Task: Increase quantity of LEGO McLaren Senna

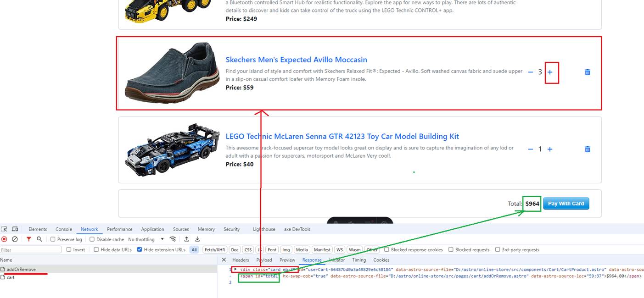Action: 550,149
